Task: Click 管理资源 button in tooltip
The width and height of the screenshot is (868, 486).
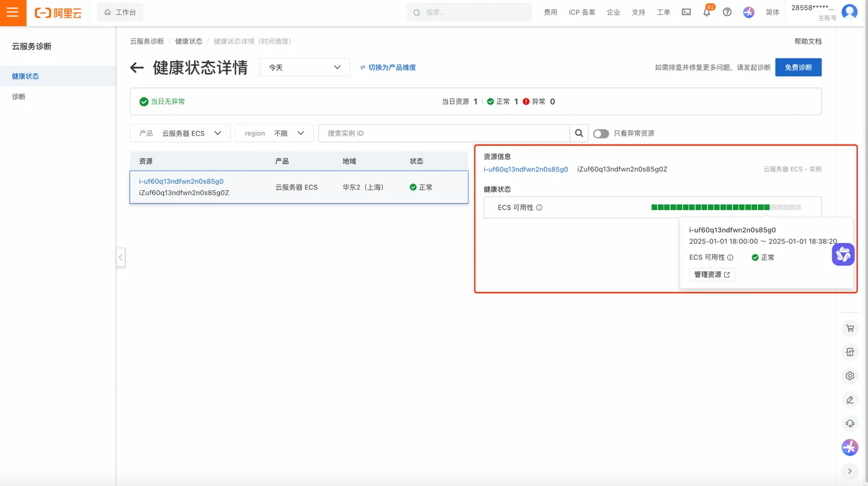Action: (712, 275)
